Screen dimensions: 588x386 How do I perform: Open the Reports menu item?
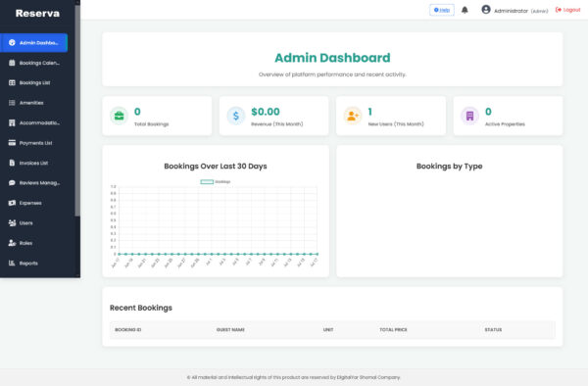click(x=33, y=264)
